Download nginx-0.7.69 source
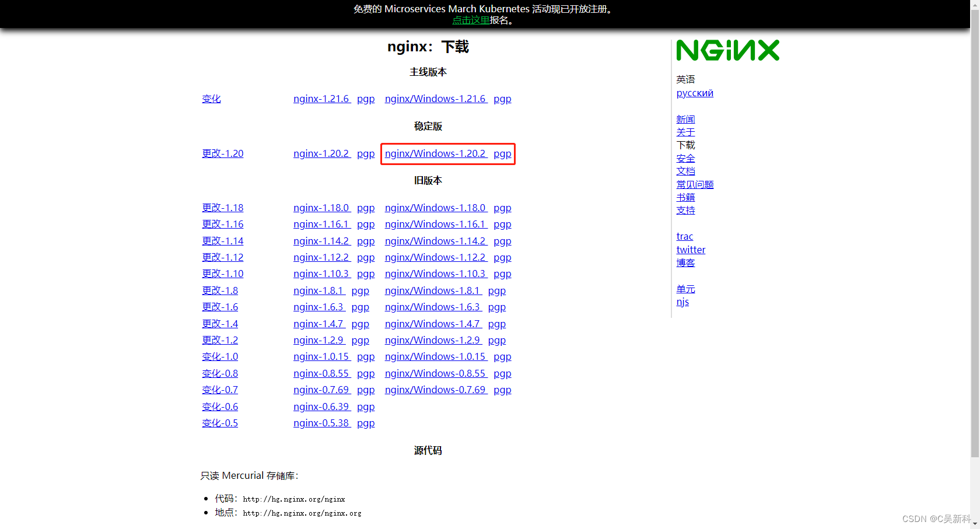980x529 pixels. (321, 390)
